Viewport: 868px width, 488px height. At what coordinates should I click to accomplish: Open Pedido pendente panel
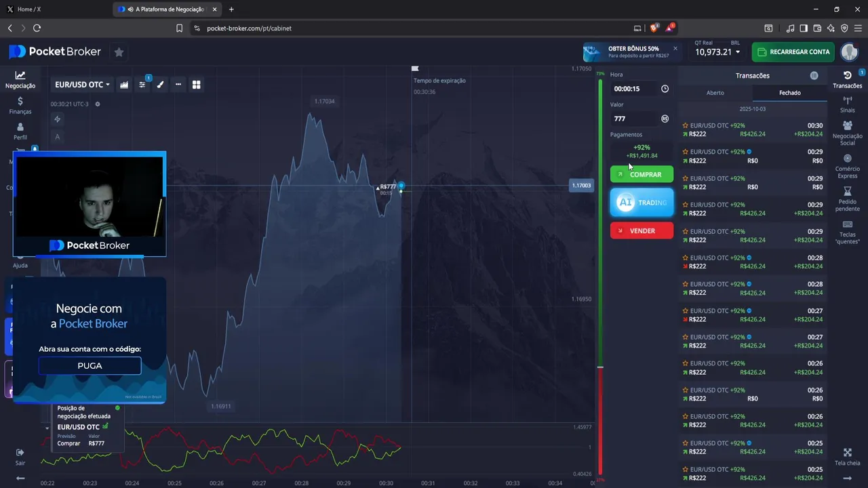847,199
